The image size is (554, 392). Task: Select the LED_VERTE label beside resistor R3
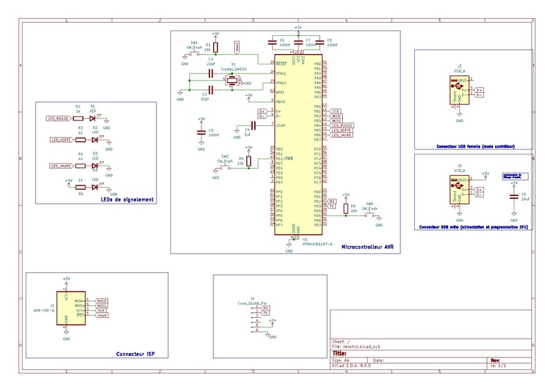click(x=61, y=139)
